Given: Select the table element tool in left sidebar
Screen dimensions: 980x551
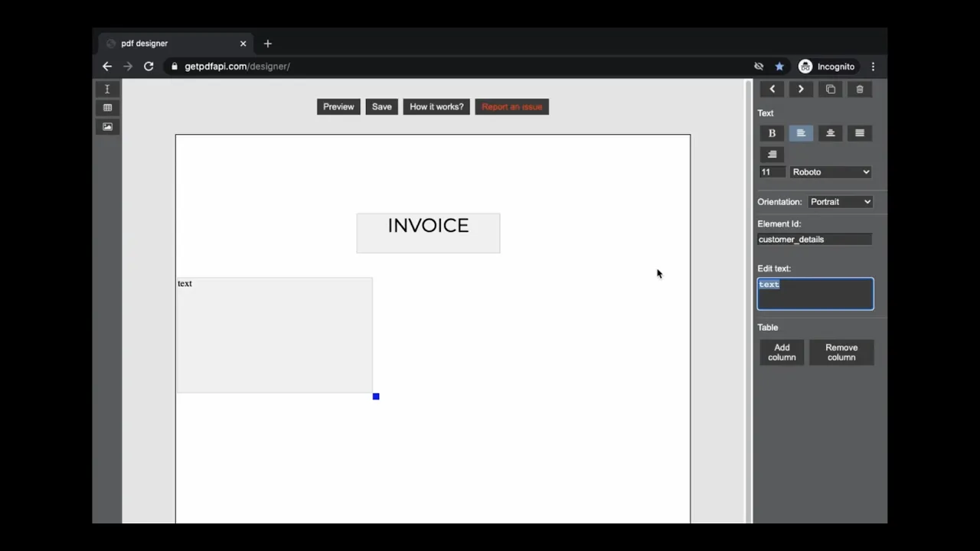Looking at the screenshot, I should click(107, 108).
